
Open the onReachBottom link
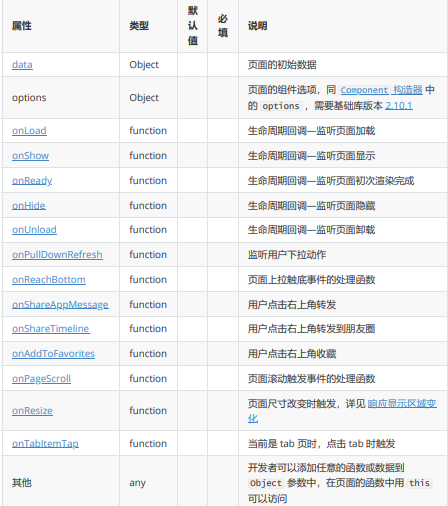tap(49, 279)
